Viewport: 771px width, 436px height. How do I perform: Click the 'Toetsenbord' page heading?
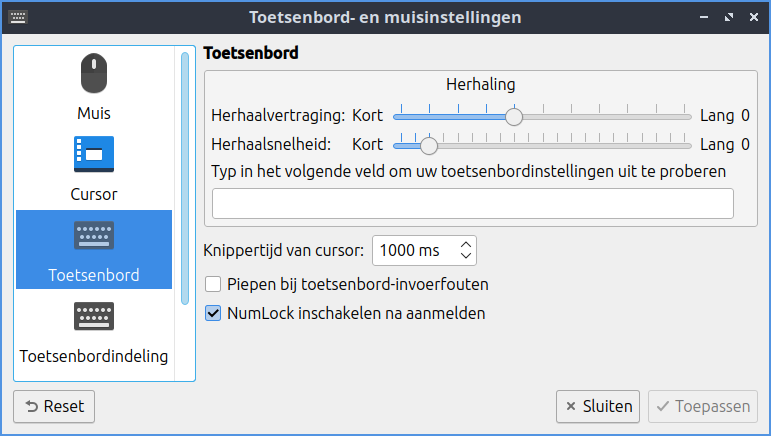[x=251, y=53]
